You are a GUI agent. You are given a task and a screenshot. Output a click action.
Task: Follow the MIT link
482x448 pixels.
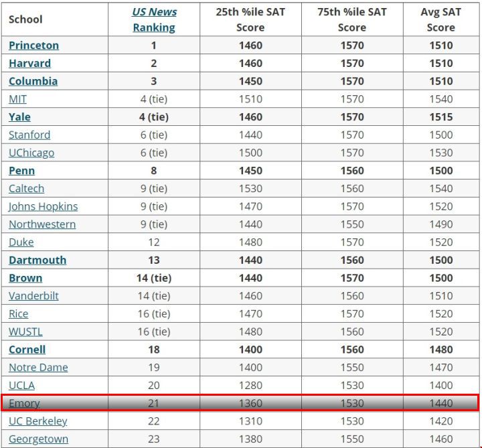coord(17,99)
